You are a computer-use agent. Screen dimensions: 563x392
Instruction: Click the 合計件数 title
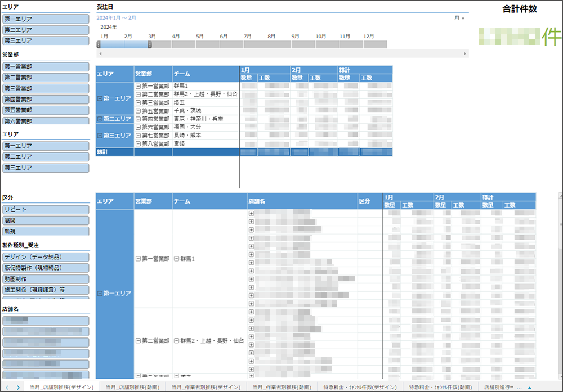[x=519, y=10]
